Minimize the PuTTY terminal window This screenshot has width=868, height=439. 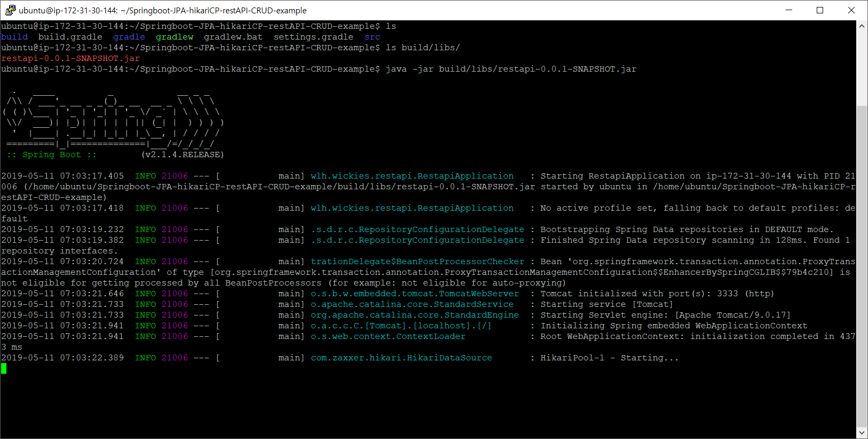point(789,10)
